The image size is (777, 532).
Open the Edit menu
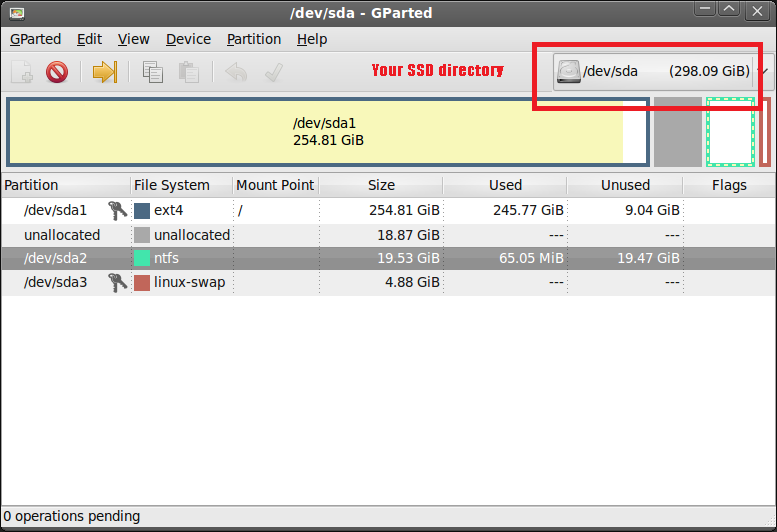89,39
